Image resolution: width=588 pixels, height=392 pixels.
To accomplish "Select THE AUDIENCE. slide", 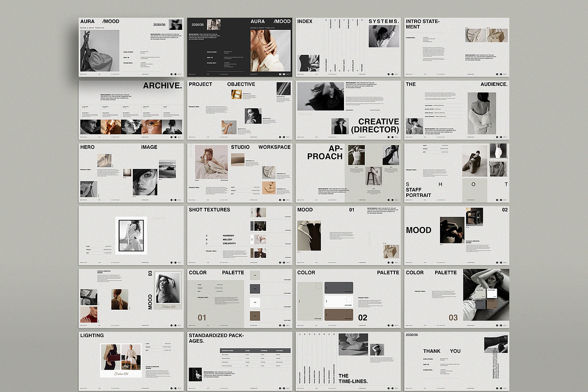I will tap(457, 110).
